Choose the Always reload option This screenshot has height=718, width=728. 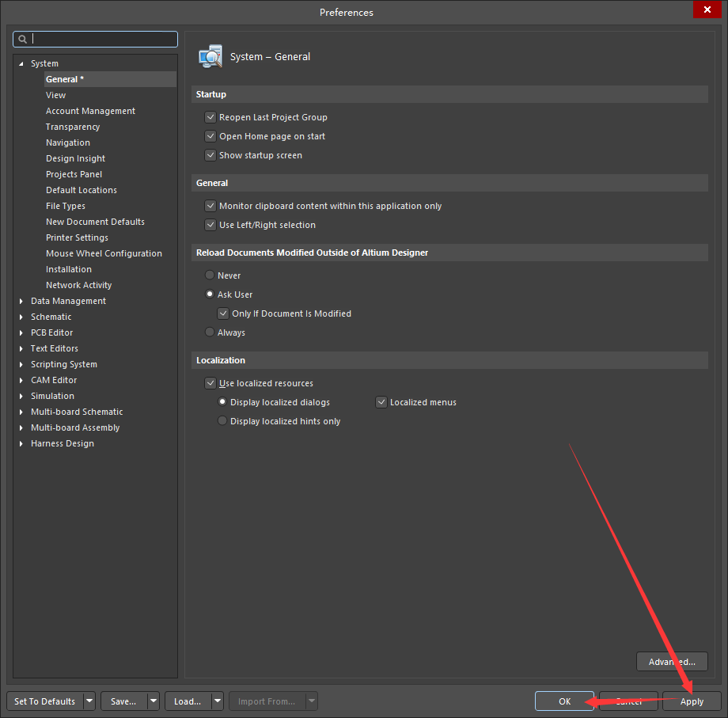click(210, 332)
